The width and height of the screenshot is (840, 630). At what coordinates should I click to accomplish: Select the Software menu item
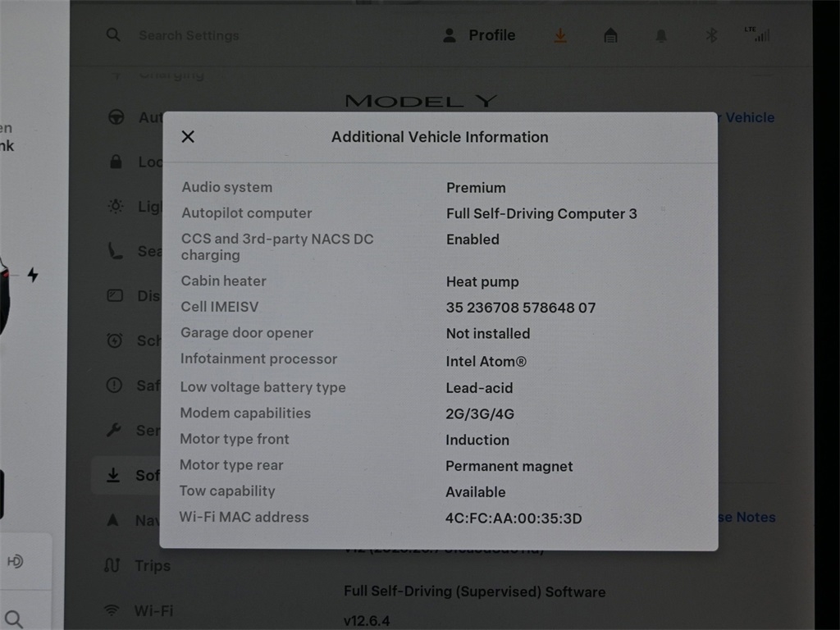[x=126, y=475]
